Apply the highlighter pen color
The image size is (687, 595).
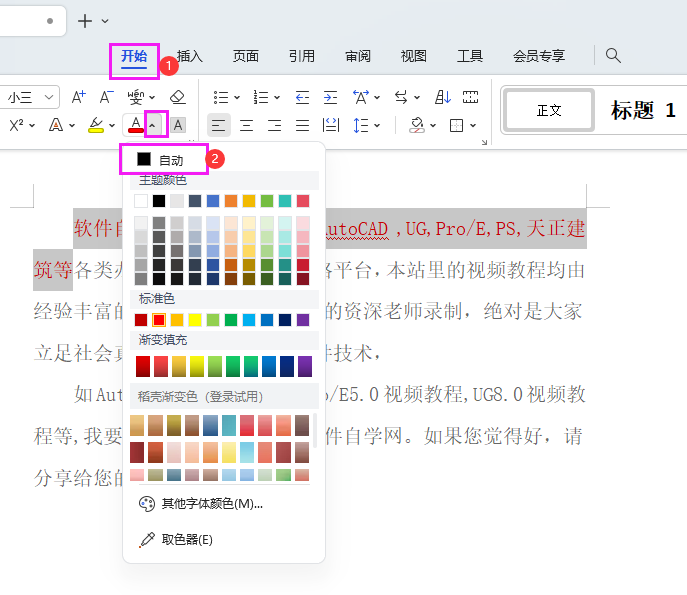click(96, 125)
